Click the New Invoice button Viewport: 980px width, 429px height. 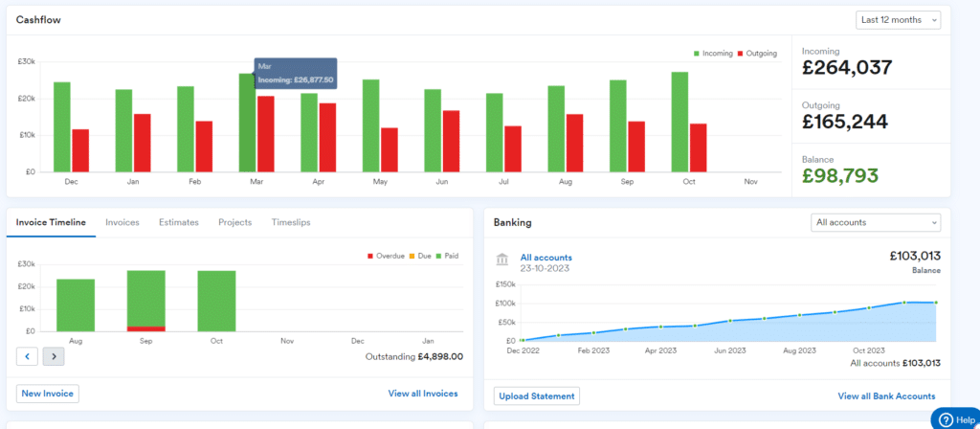[47, 394]
